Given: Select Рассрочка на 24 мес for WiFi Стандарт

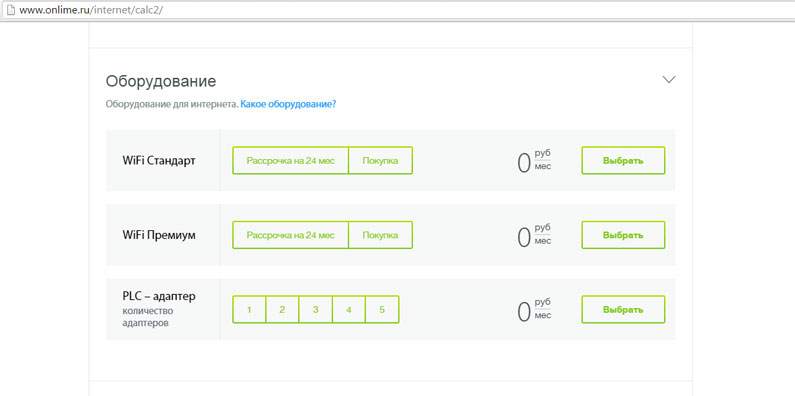Looking at the screenshot, I should pyautogui.click(x=291, y=161).
